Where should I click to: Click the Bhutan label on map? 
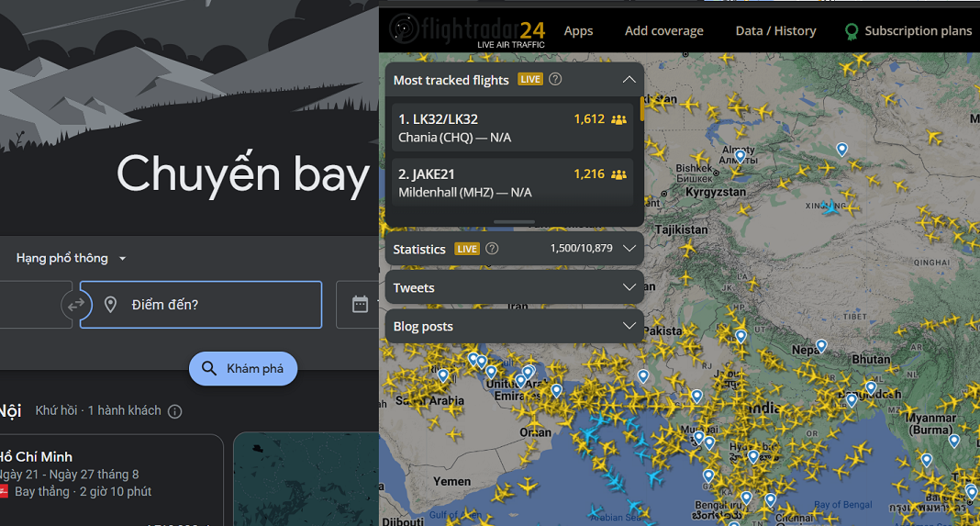pyautogui.click(x=871, y=359)
